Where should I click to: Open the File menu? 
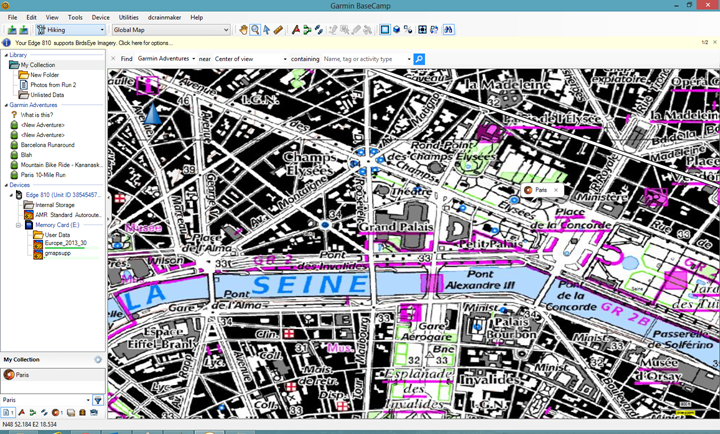(12, 17)
